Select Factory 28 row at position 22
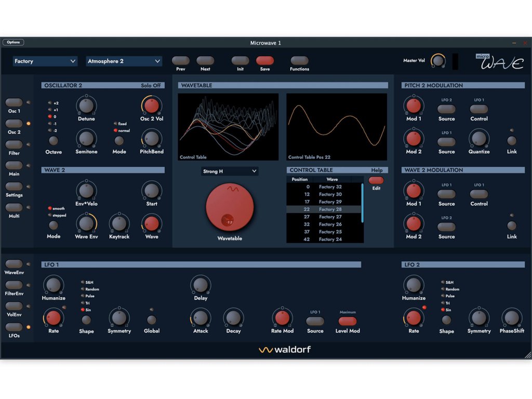This screenshot has width=532, height=399. point(324,209)
